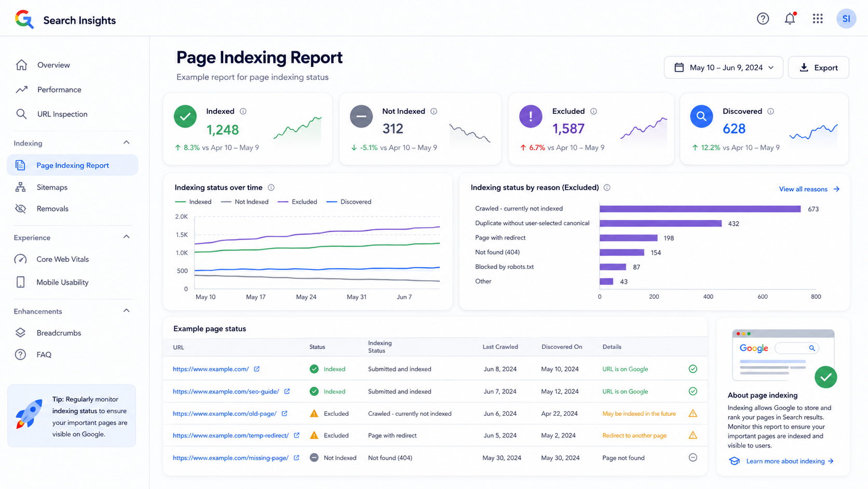
Task: Toggle Indexed series in chart legend
Action: (x=193, y=202)
